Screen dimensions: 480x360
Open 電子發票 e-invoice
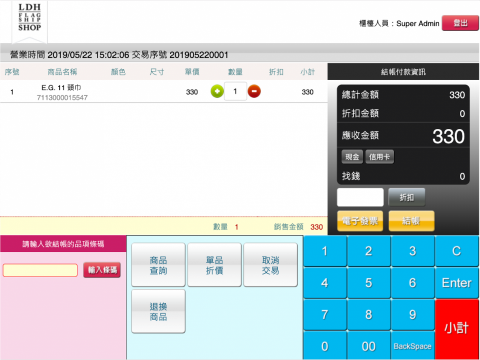tap(360, 221)
